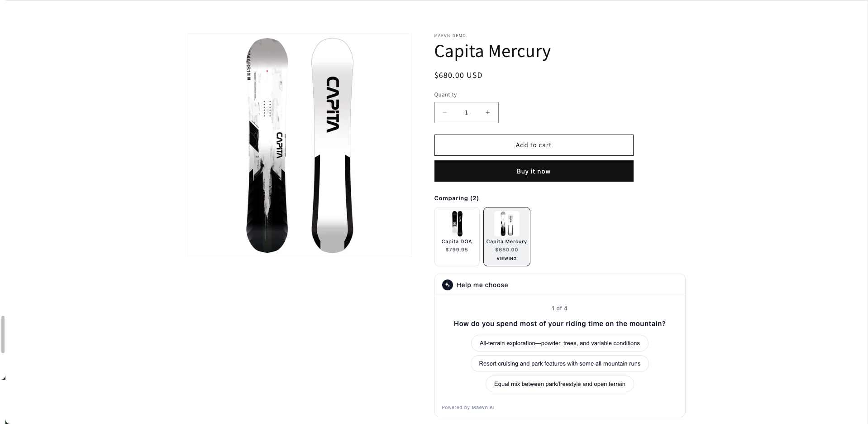Click the Capita Mercury comparison thumbnail image

coord(506,224)
